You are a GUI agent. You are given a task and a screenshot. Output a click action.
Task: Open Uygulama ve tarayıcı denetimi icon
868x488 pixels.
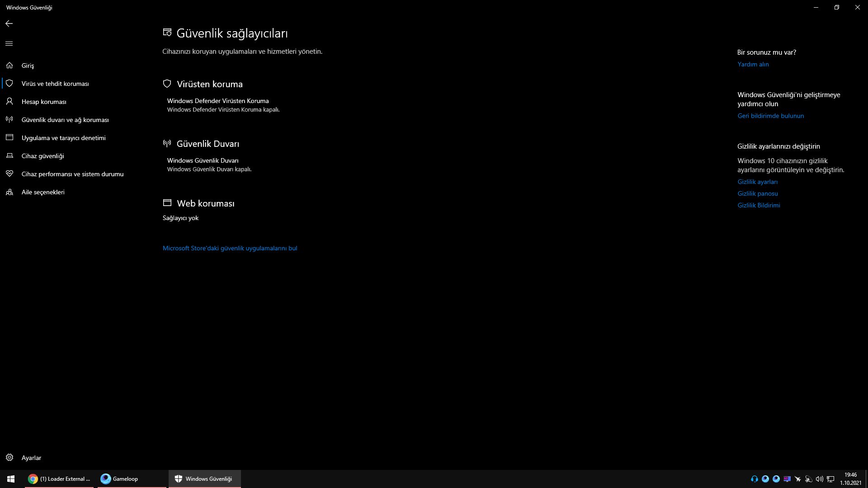9,138
